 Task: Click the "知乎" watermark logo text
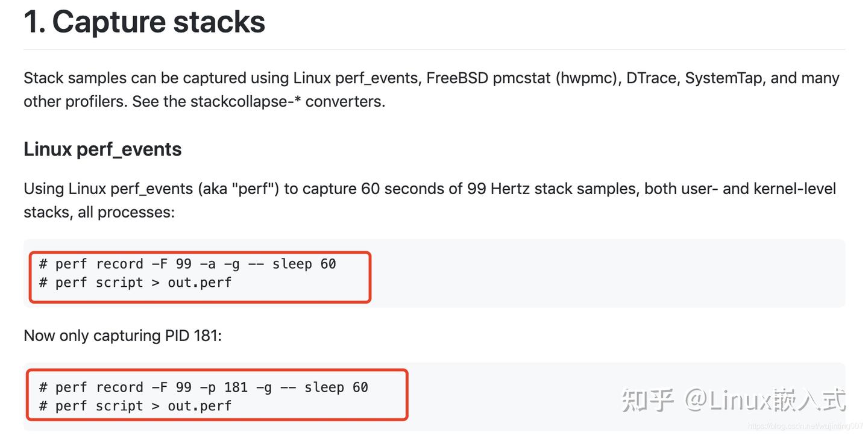click(x=647, y=400)
